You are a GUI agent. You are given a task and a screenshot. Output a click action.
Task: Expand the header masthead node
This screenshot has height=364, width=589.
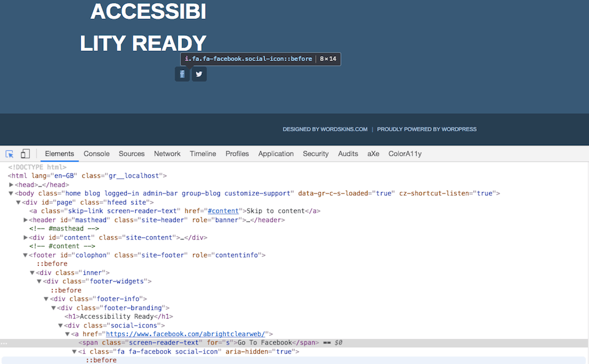pos(25,220)
